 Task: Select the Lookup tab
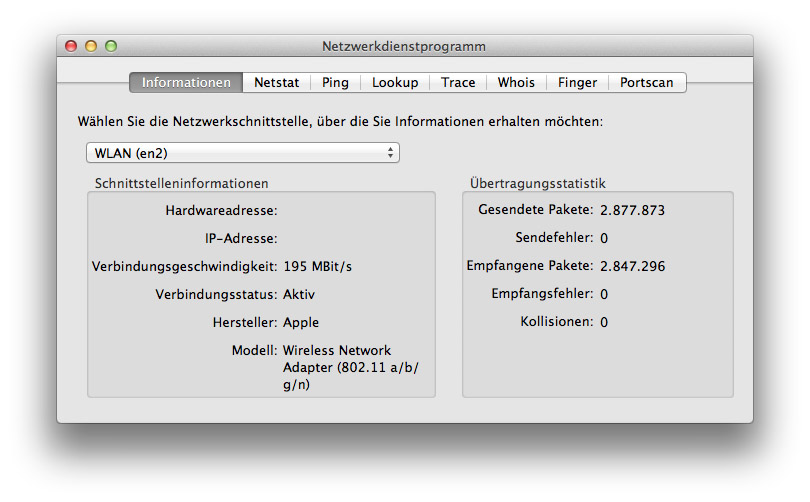[x=395, y=83]
